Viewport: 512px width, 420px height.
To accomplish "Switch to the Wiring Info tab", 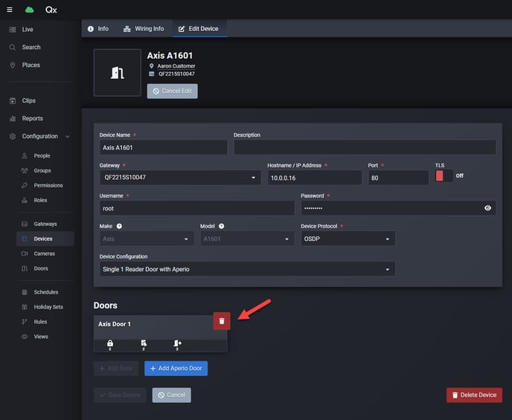I will pos(144,29).
